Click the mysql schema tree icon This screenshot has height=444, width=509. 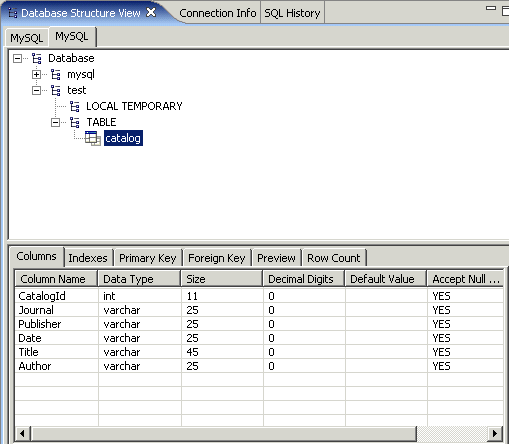56,74
